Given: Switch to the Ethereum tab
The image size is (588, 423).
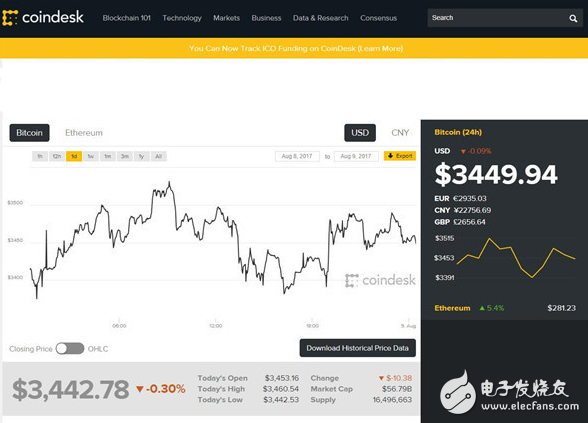Looking at the screenshot, I should [84, 133].
